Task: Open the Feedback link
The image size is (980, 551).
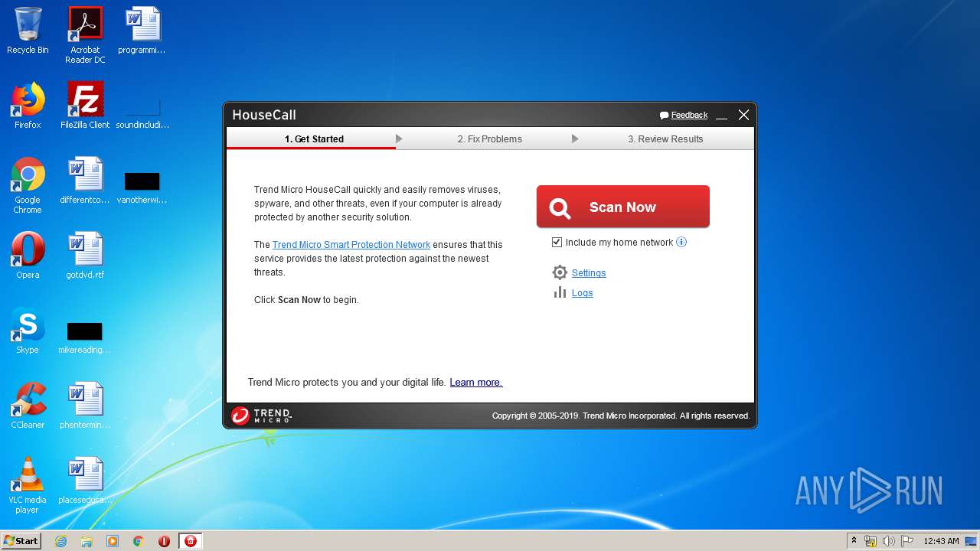Action: 689,116
